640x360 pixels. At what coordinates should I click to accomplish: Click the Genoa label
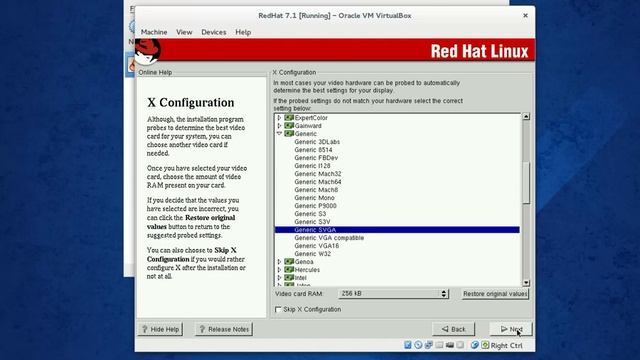304,262
